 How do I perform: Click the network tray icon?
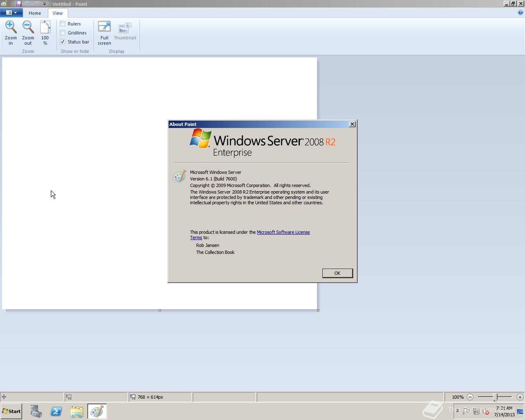476,411
